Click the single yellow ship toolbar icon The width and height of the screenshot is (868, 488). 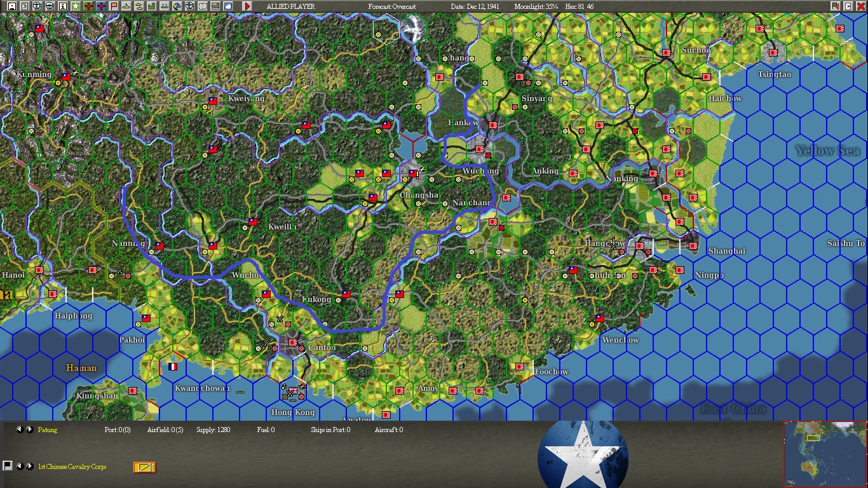click(126, 6)
